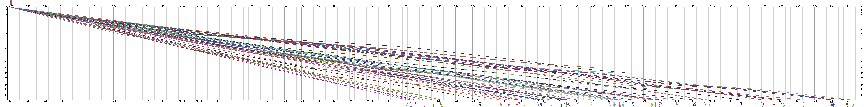The image size is (868, 107).
Task: Click the 12:30 label on top time axis
Action: click(x=370, y=6)
